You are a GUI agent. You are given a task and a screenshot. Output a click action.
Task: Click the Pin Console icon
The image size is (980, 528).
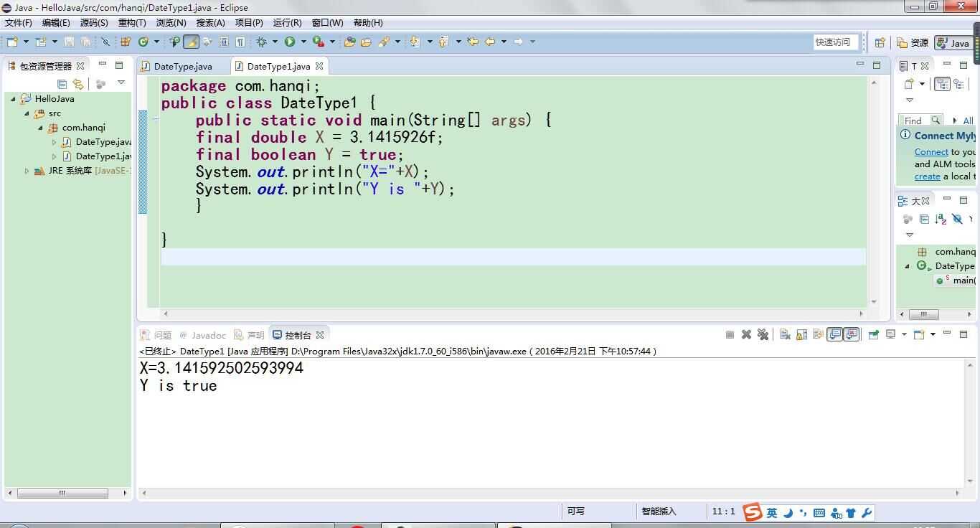coord(873,334)
